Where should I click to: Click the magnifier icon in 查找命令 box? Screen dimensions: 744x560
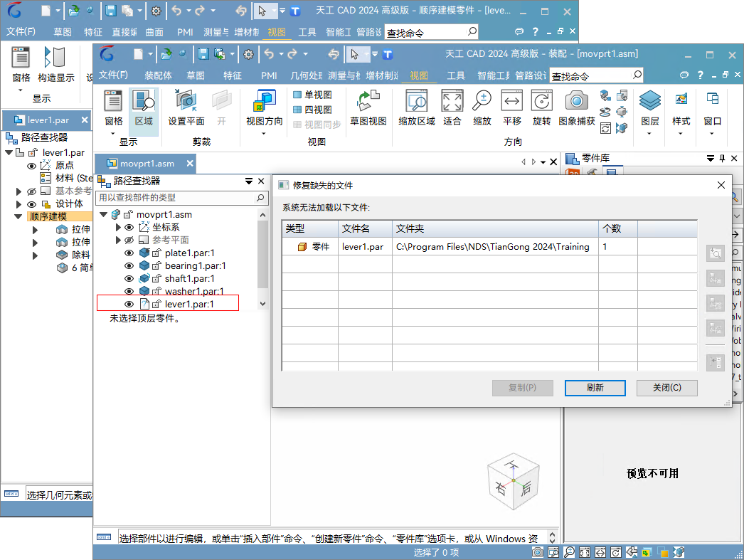point(637,75)
